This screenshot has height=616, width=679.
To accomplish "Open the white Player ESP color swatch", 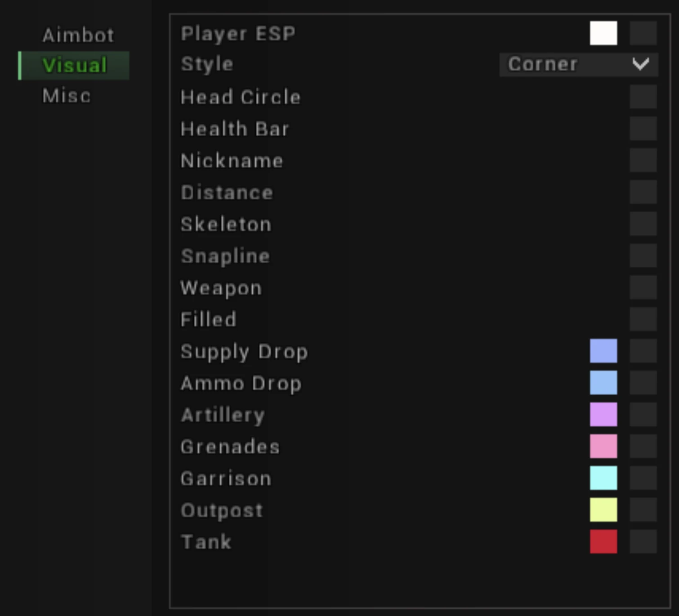I will pyautogui.click(x=603, y=33).
